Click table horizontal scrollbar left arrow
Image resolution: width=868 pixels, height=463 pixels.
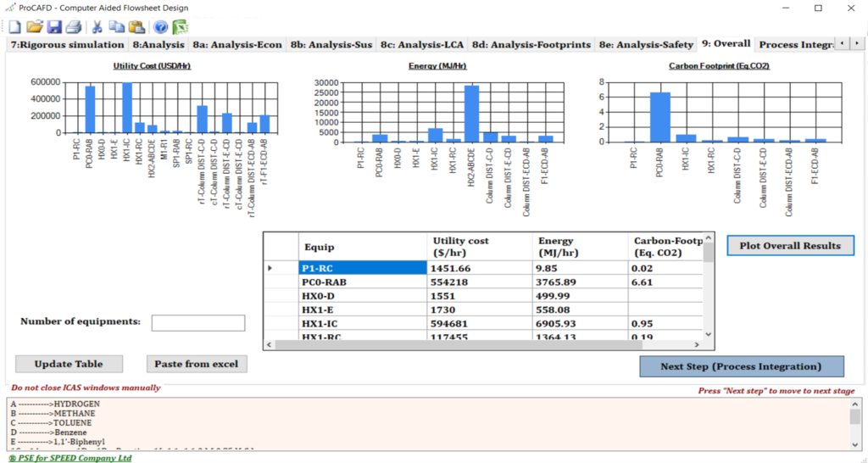[x=270, y=344]
